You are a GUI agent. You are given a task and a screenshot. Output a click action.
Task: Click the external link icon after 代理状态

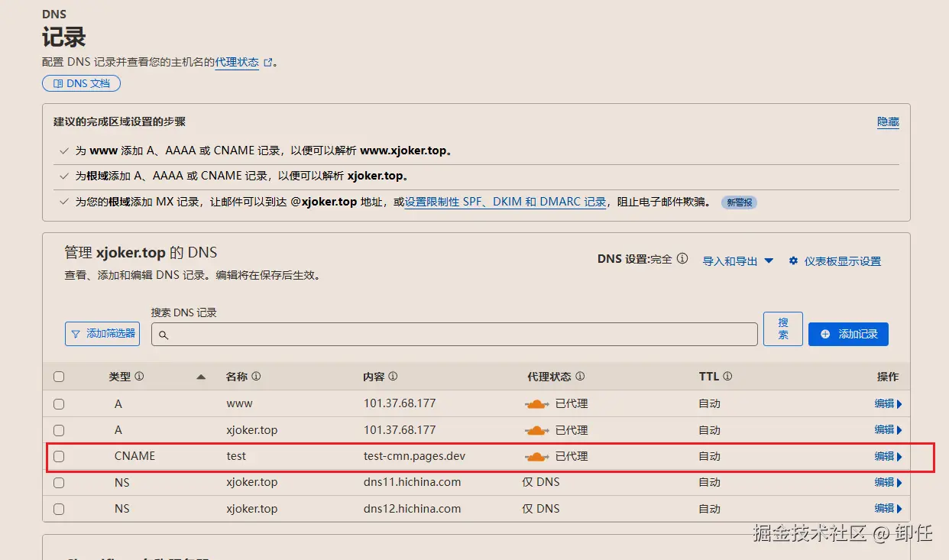268,63
